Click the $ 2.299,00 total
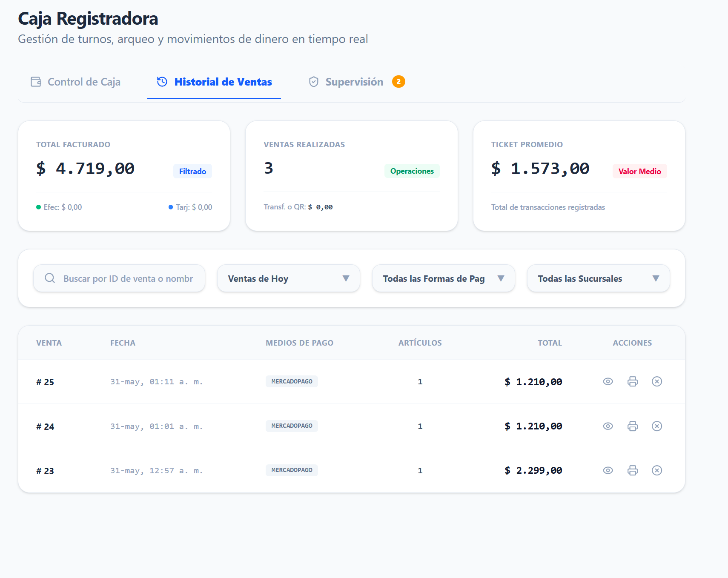The width and height of the screenshot is (728, 578). click(x=533, y=470)
